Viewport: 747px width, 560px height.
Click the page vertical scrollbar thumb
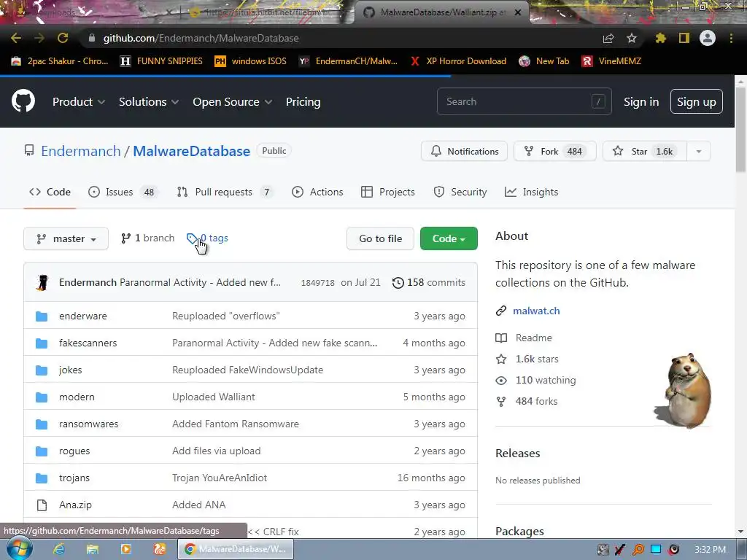point(740,130)
